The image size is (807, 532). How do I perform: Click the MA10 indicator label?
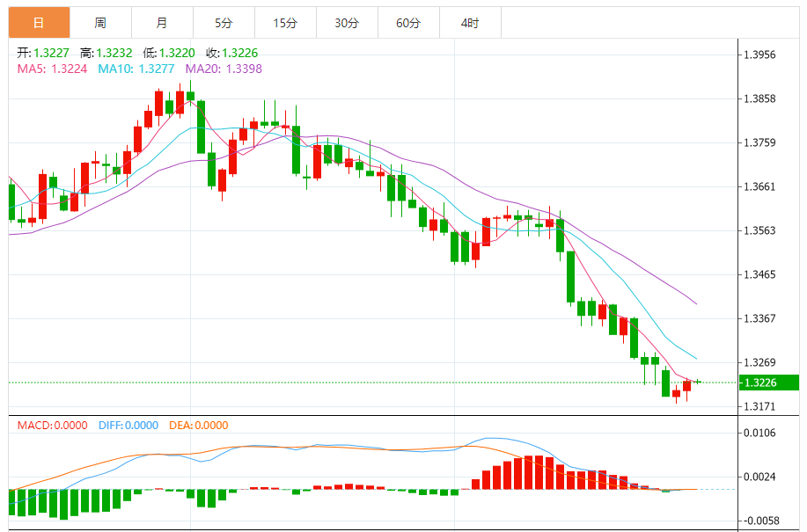[x=136, y=69]
